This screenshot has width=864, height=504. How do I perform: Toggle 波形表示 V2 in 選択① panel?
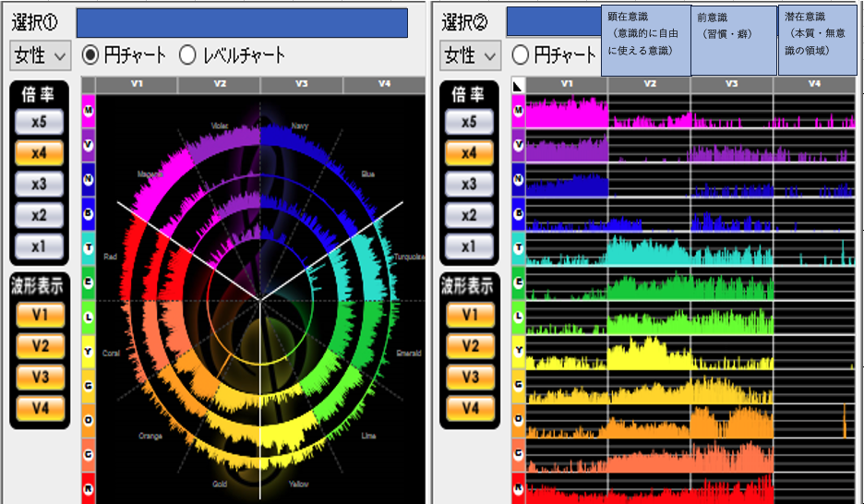[41, 346]
